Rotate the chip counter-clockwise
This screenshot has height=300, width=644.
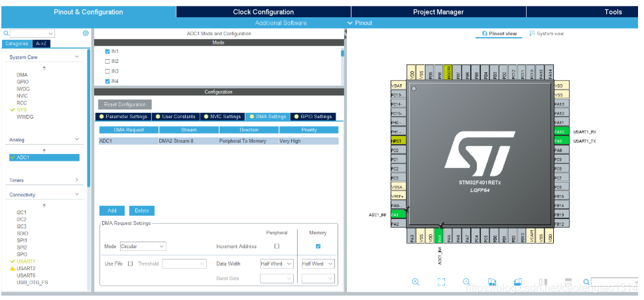[x=517, y=282]
